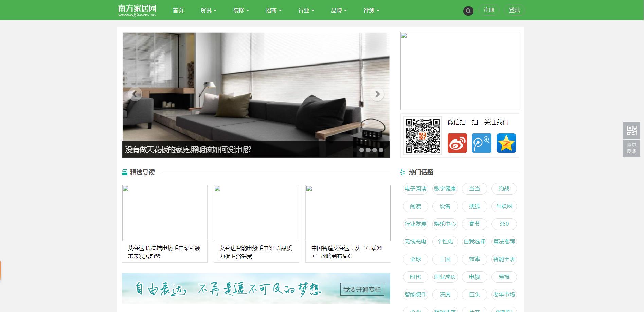
Task: Open the QZone yellow star icon
Action: 506,143
